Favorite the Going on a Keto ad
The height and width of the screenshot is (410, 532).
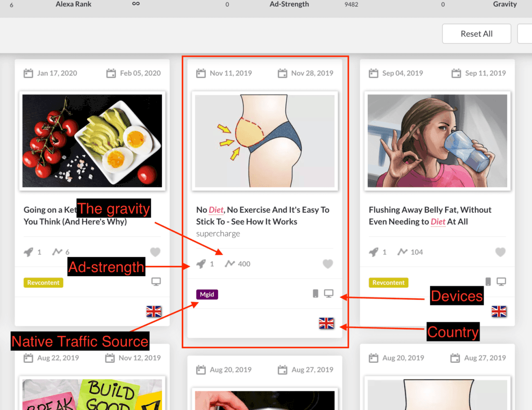[155, 252]
